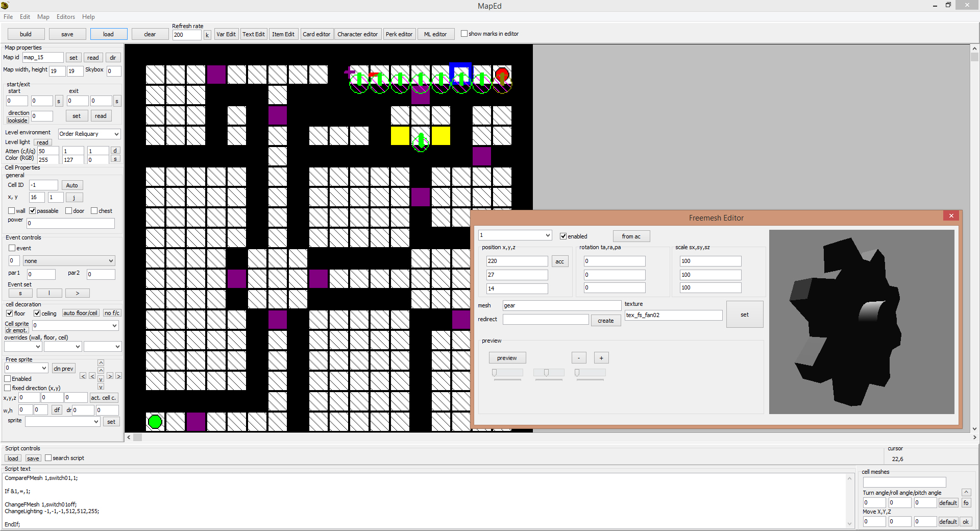Viewport: 980px width, 531px height.
Task: Click 'auto floor/ceil' button
Action: [x=81, y=313]
